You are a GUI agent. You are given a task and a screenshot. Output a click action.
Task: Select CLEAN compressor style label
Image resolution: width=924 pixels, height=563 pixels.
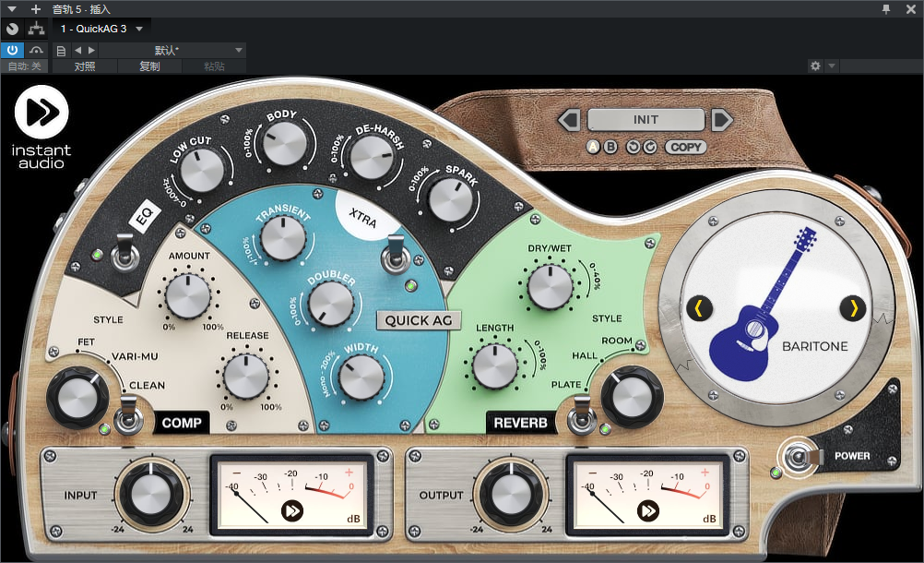147,386
